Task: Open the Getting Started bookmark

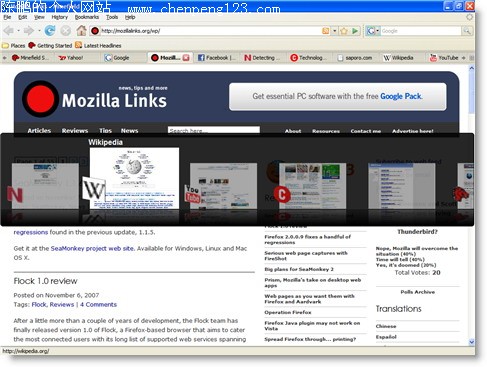Action: 50,46
